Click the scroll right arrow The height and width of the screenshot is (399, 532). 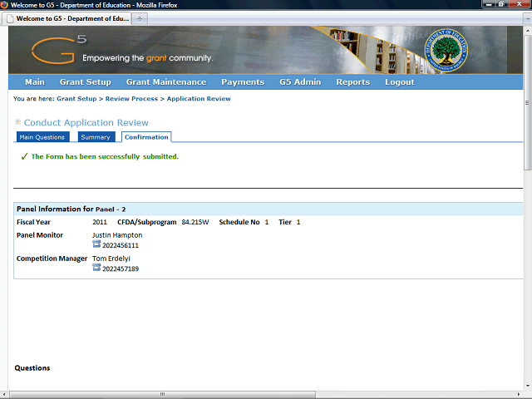coord(519,394)
